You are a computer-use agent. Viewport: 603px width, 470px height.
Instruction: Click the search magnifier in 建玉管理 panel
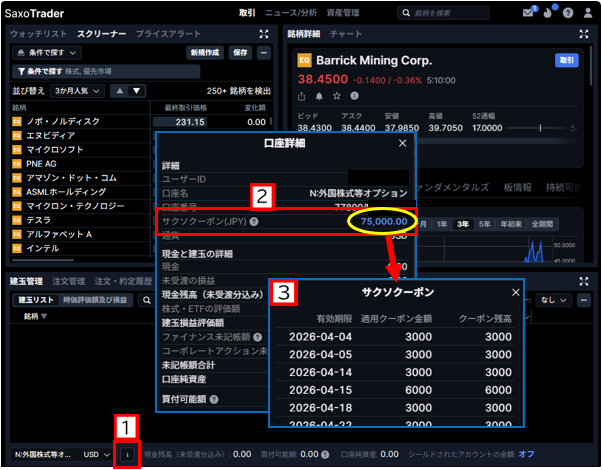pos(147,300)
